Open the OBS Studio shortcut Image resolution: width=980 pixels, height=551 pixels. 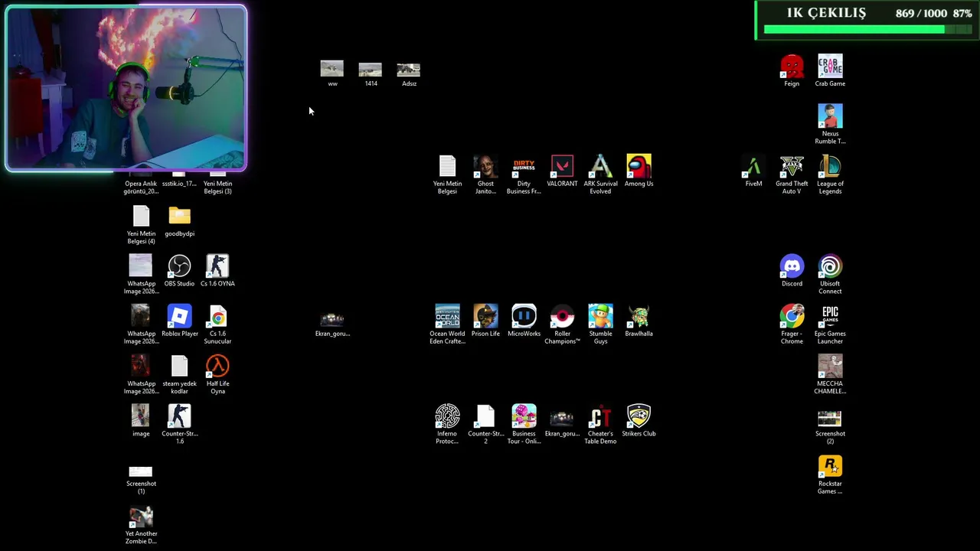tap(179, 266)
